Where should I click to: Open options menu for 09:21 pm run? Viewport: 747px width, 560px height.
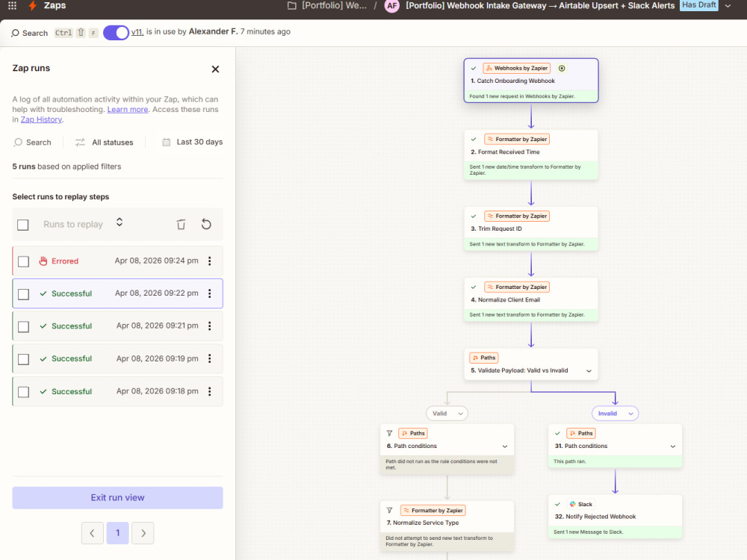pos(210,326)
